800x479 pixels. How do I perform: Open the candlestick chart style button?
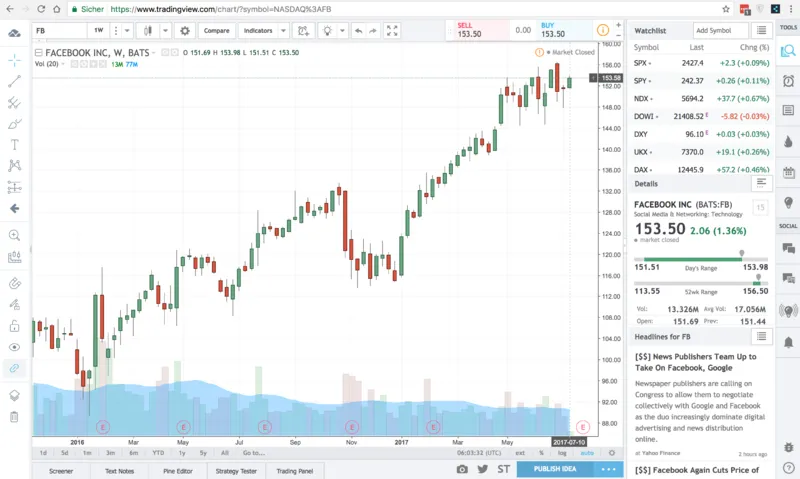[x=148, y=31]
